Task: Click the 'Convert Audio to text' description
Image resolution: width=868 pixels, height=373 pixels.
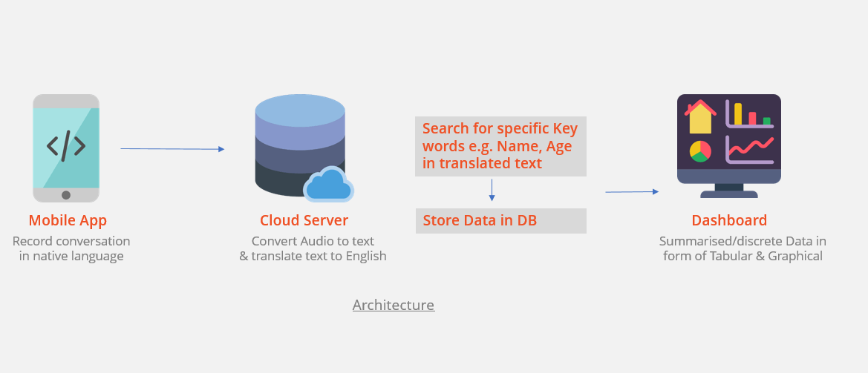Action: coord(313,241)
